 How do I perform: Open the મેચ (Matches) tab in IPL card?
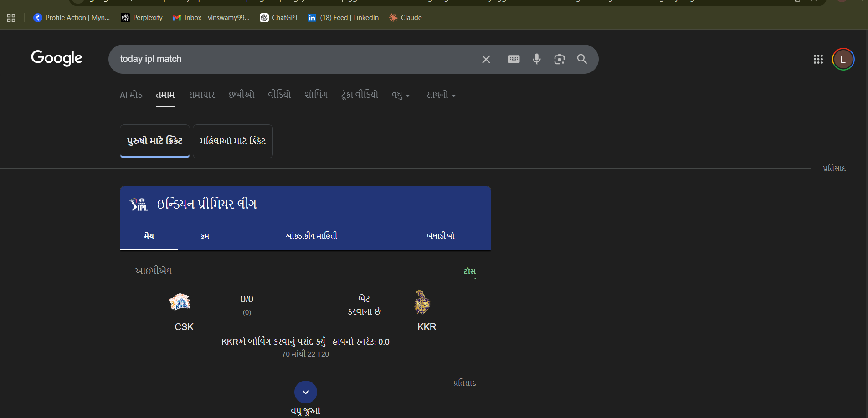[149, 235]
